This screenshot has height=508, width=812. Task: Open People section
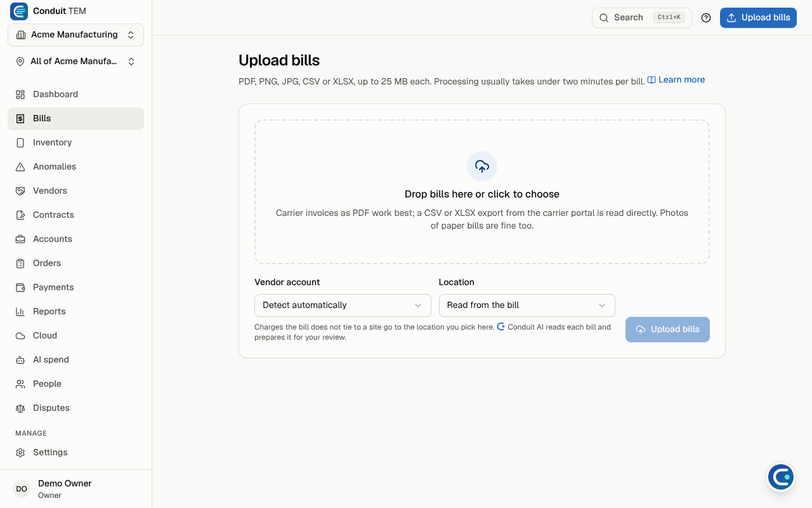point(75,384)
